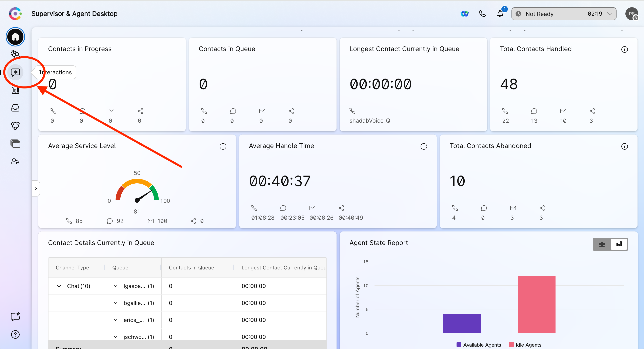Open the notifications bell
This screenshot has width=644, height=349.
coord(500,14)
